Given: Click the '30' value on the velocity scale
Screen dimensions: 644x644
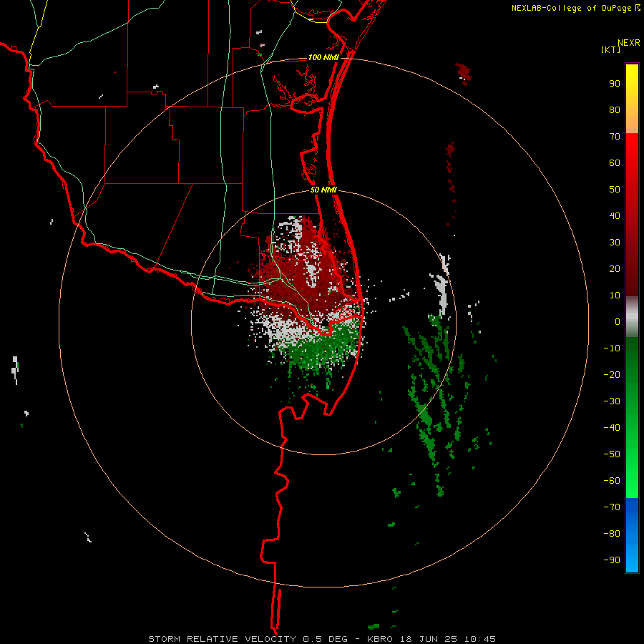Looking at the screenshot, I should pyautogui.click(x=615, y=243).
